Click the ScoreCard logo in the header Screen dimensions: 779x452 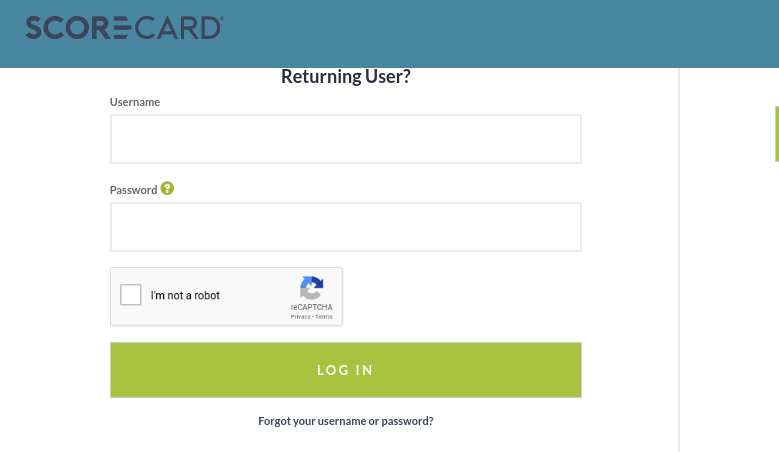[123, 28]
